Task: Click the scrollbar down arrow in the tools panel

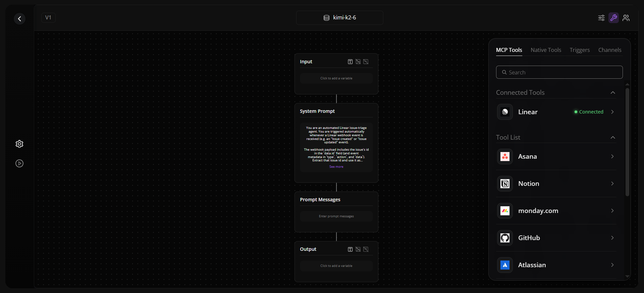Action: pos(627,277)
